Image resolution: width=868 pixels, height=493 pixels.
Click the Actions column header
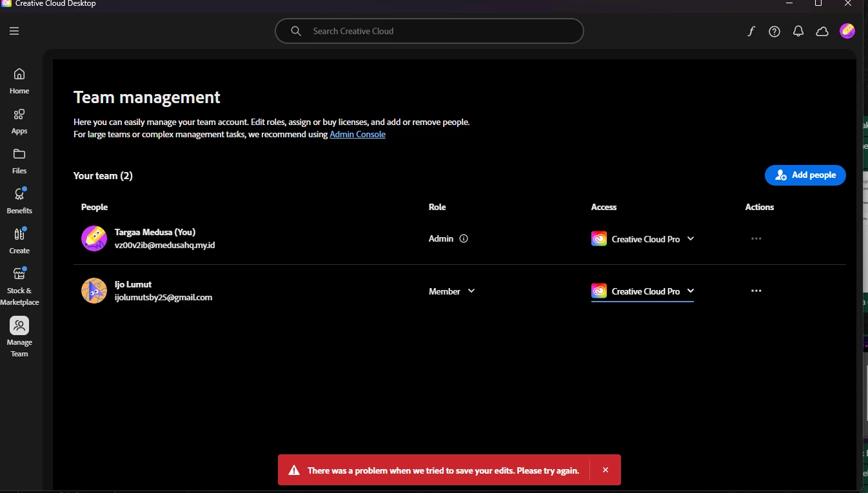pyautogui.click(x=760, y=207)
